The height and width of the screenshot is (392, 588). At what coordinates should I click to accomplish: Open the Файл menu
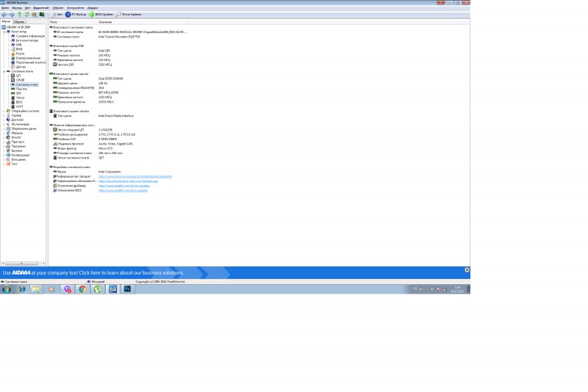pos(5,7)
